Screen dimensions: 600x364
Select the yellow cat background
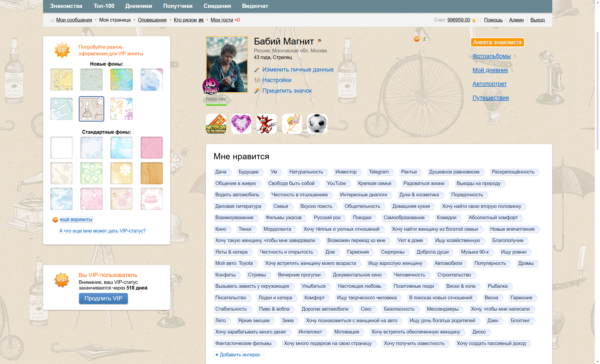pyautogui.click(x=62, y=80)
